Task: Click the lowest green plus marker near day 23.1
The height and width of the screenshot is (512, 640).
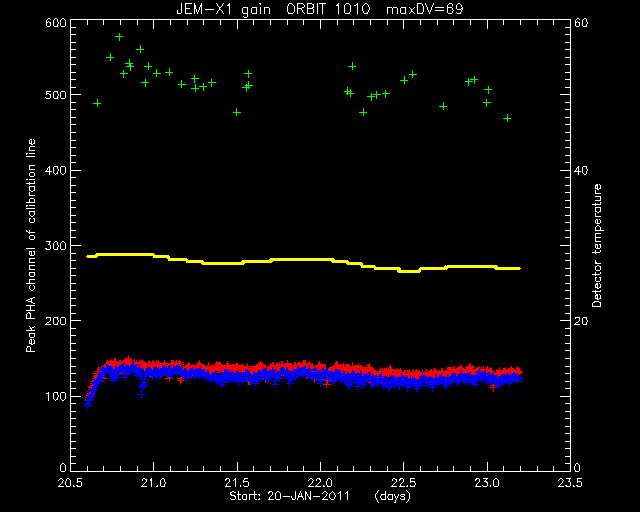Action: coord(507,118)
